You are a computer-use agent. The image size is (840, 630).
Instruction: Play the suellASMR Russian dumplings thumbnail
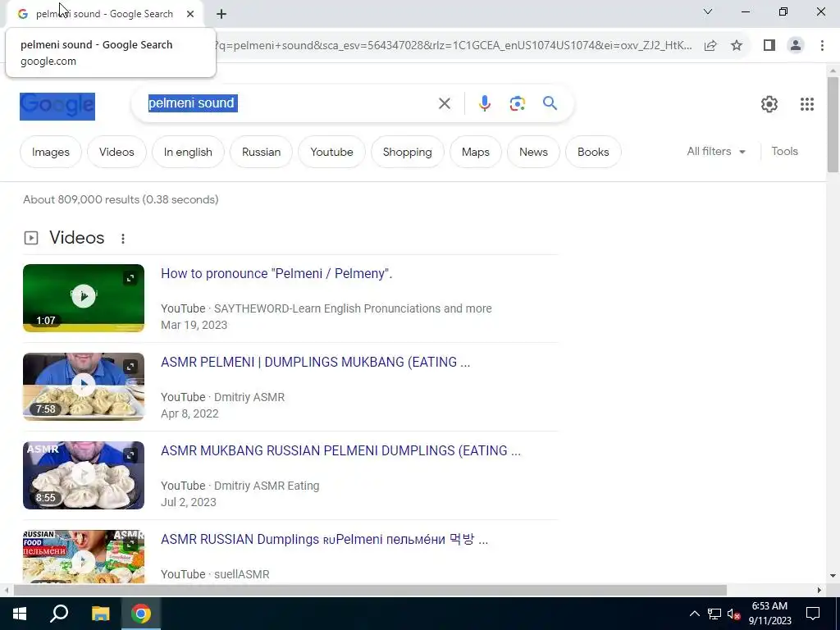84,556
